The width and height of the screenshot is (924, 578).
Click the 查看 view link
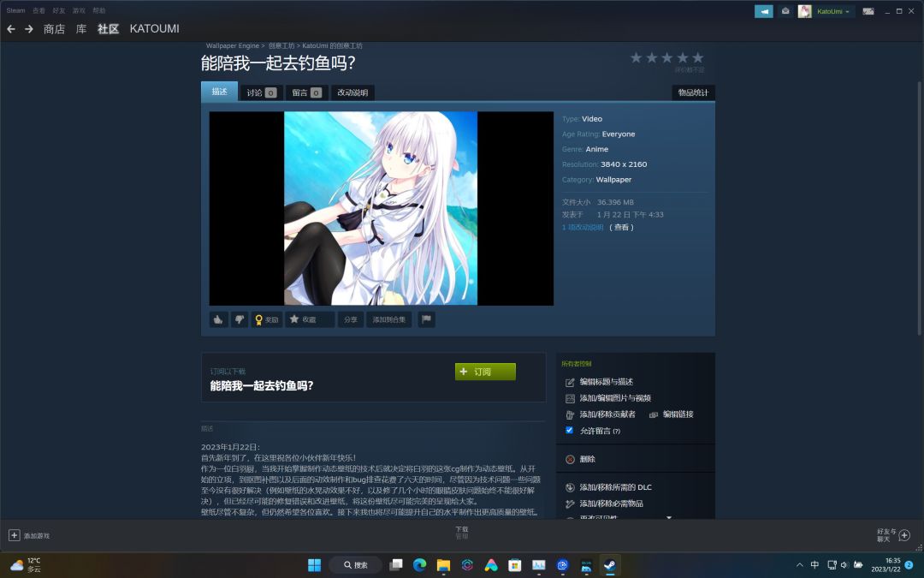621,227
